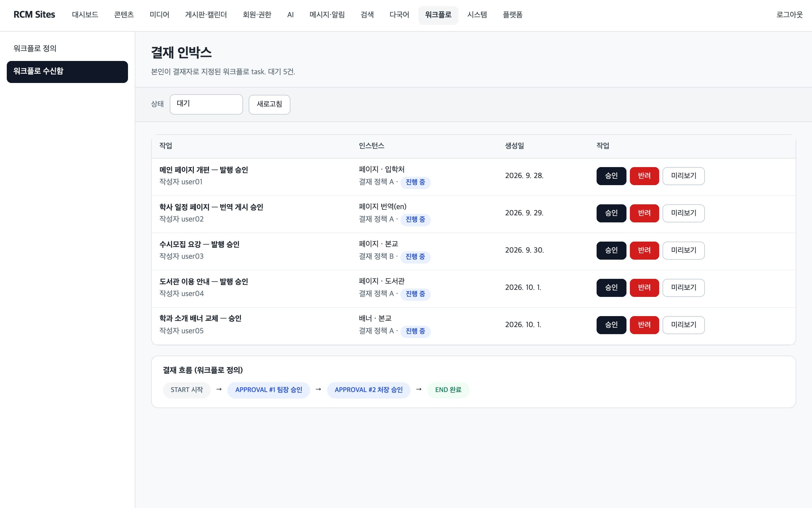The height and width of the screenshot is (508, 812).
Task: Open the 대시보드 menu
Action: click(x=85, y=15)
